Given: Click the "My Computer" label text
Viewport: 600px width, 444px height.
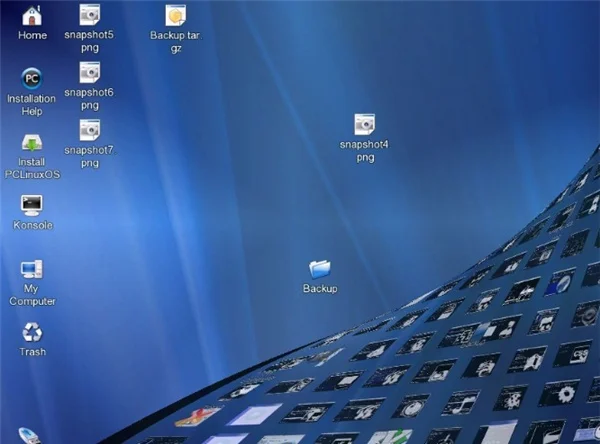Looking at the screenshot, I should point(32,295).
